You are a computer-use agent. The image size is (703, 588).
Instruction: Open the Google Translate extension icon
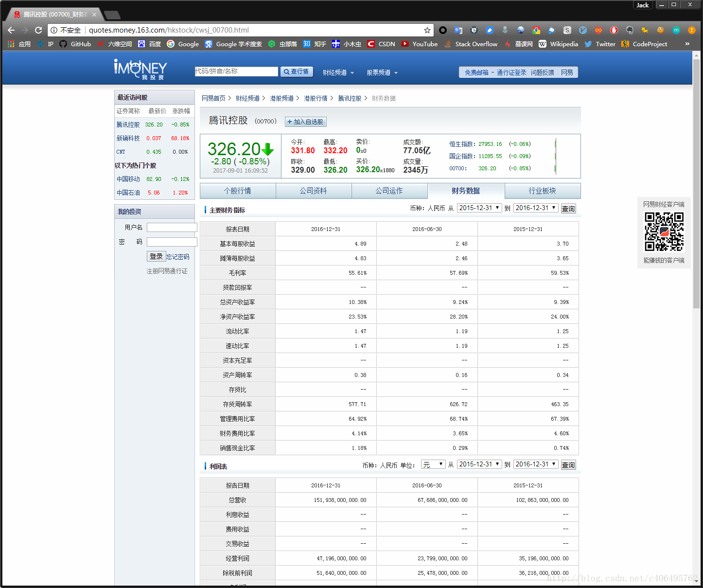pos(458,30)
